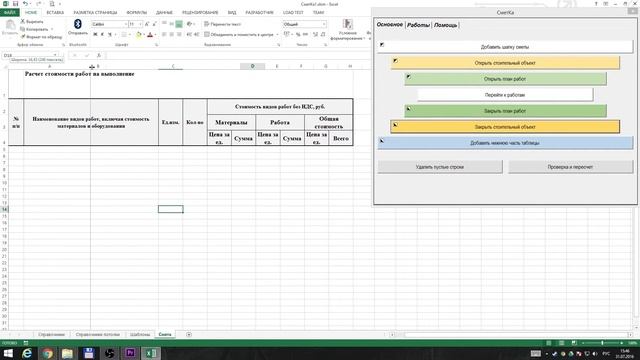640x360 pixels.
Task: Click Открыть строительный объект button
Action: pos(505,63)
